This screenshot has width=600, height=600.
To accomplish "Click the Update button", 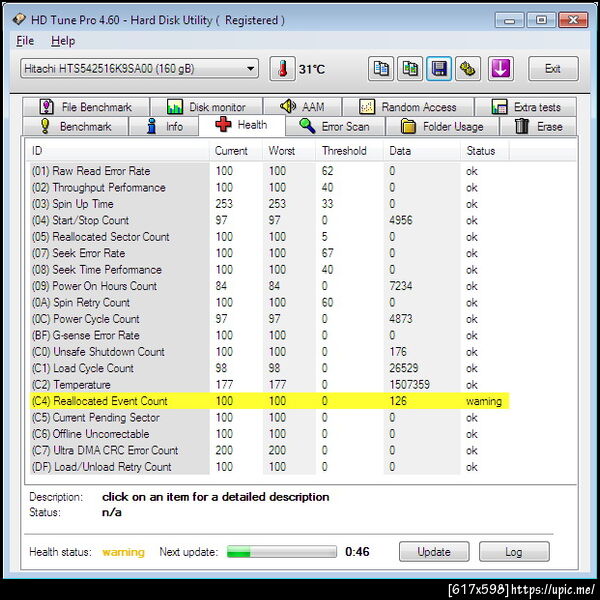I will [434, 552].
